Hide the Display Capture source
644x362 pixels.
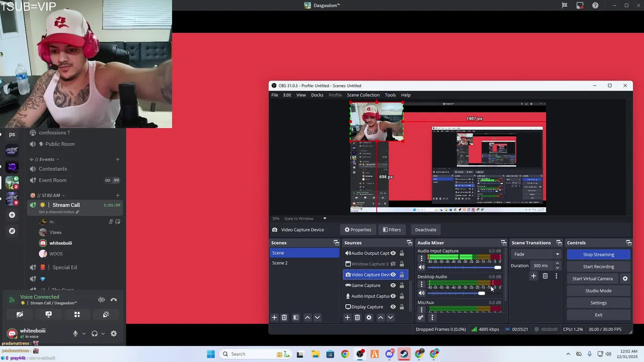[x=393, y=307]
